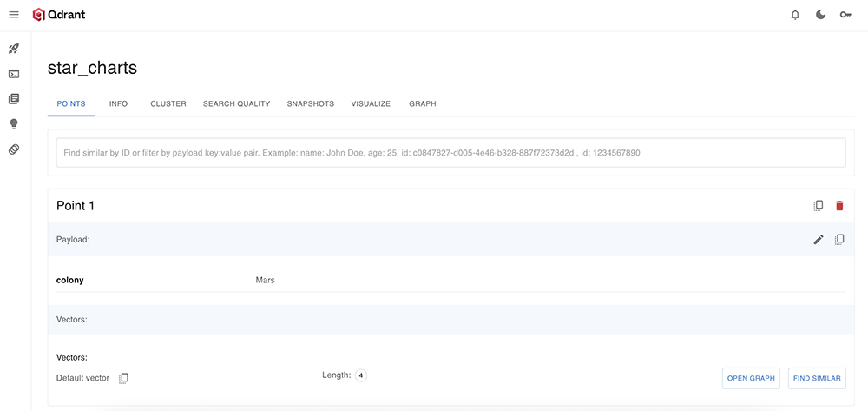Open the Search Quality tab
The height and width of the screenshot is (411, 868).
pos(236,103)
